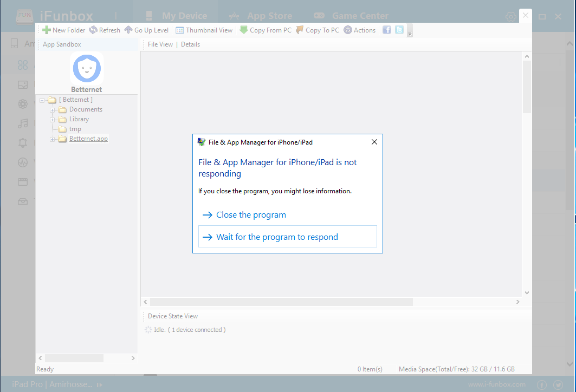
Task: Open the toolbar overflow dropdown arrow
Action: point(410,31)
